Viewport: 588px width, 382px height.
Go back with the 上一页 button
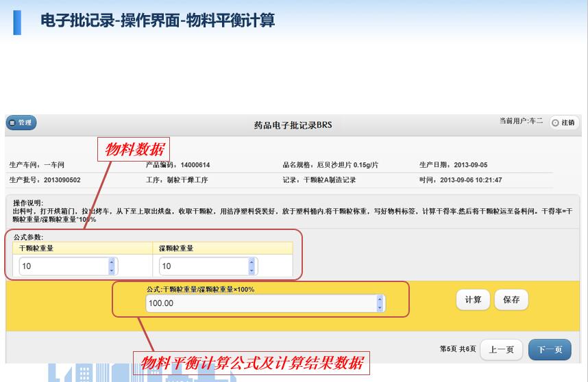point(502,350)
